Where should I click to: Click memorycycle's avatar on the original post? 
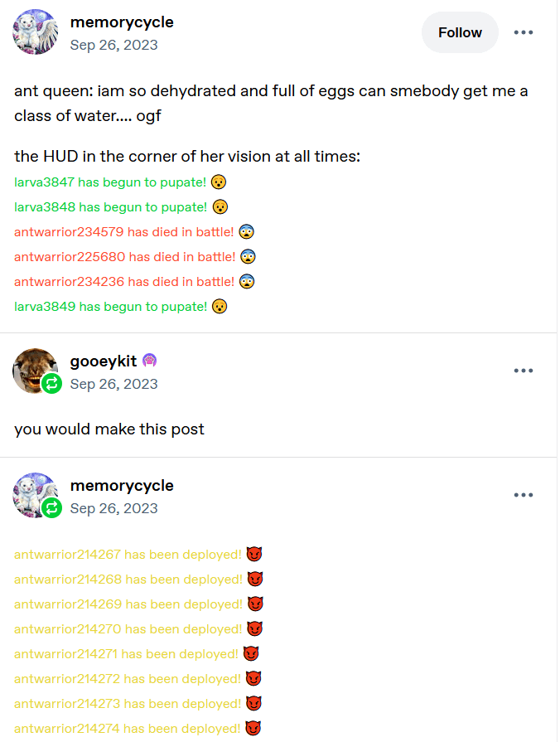click(36, 32)
